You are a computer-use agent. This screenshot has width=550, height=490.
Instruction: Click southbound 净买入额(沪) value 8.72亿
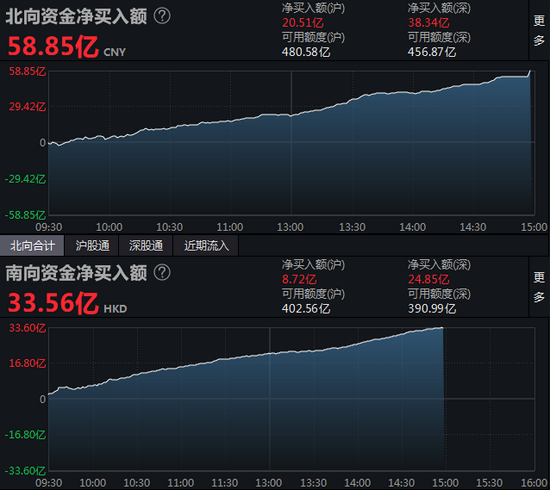click(299, 280)
